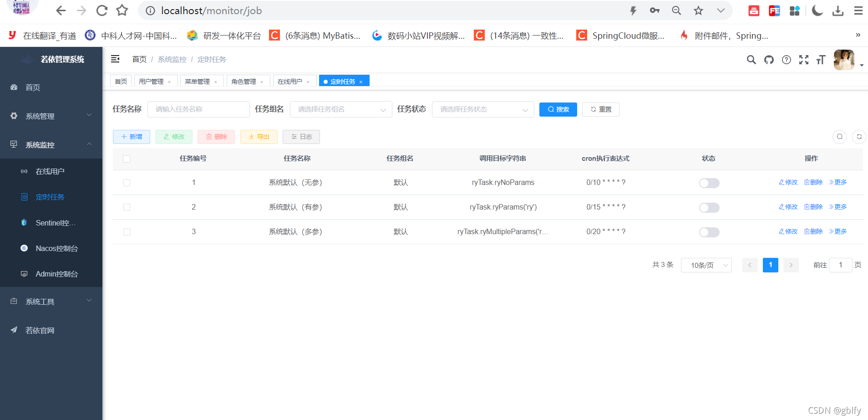The height and width of the screenshot is (420, 868).
Task: Open the Sentinel控制台 sidebar item
Action: tap(55, 222)
